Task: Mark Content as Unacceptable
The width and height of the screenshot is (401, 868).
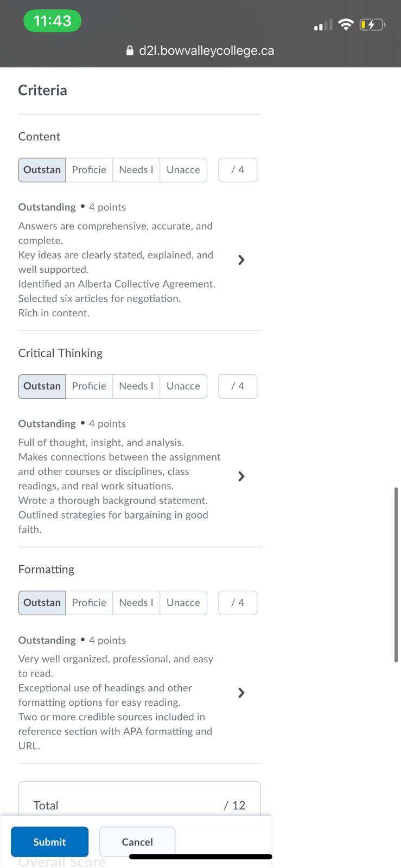Action: coord(183,170)
